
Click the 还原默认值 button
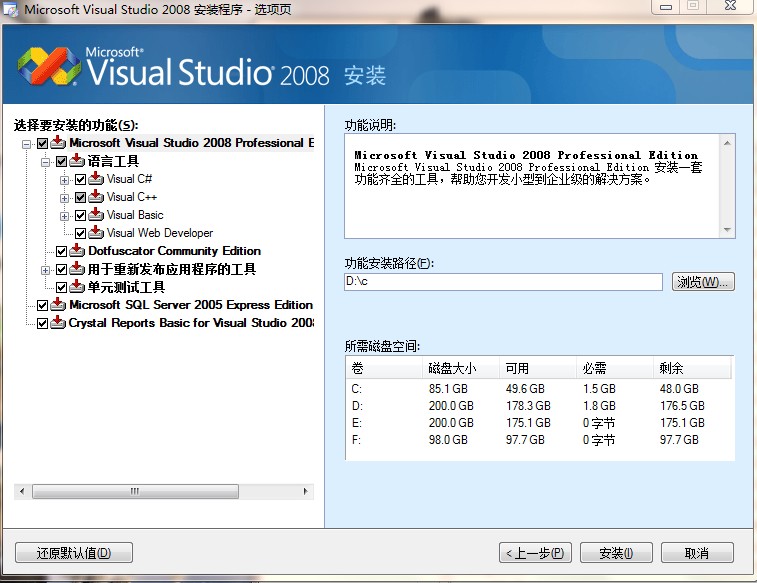(x=74, y=553)
